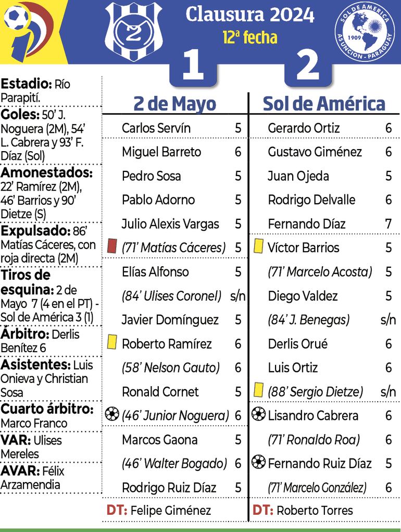This screenshot has height=532, width=401.
Task: Click 2 de Mayo's score of 1
Action: point(193,67)
